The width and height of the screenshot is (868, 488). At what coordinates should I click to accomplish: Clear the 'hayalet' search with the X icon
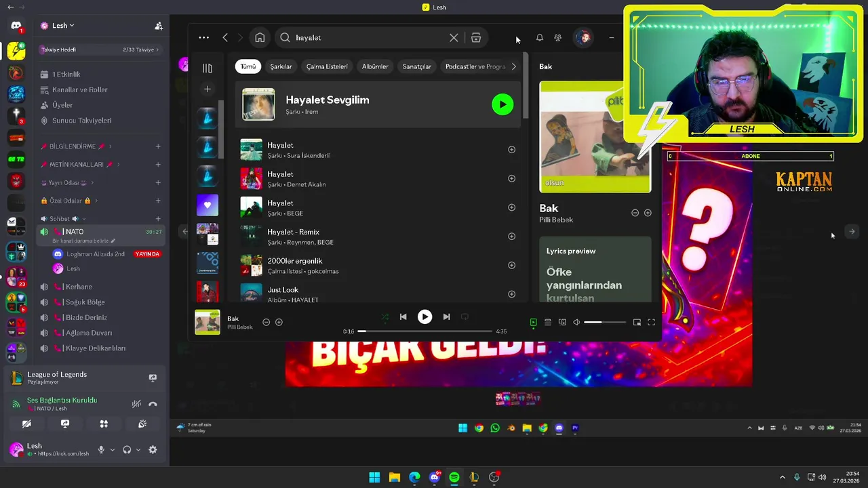(454, 38)
